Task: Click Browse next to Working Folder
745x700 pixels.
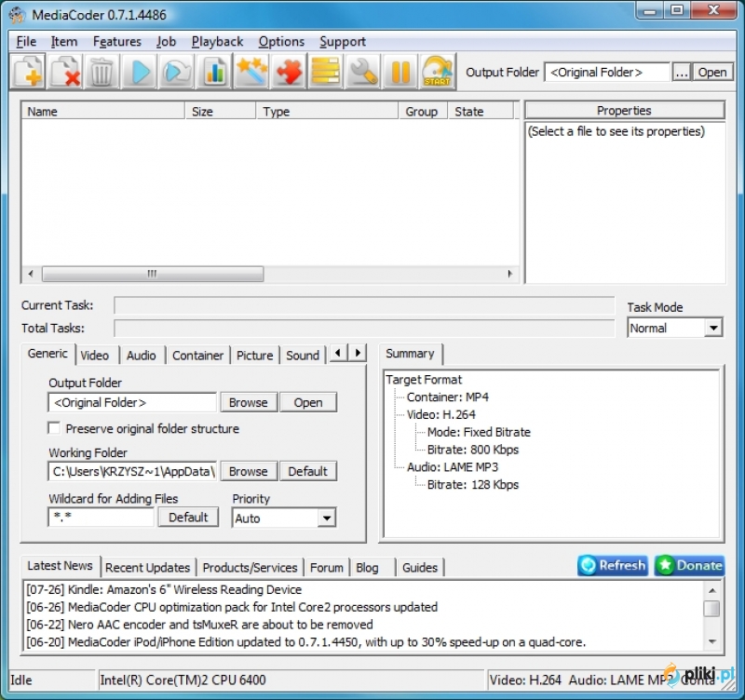Action: [249, 471]
